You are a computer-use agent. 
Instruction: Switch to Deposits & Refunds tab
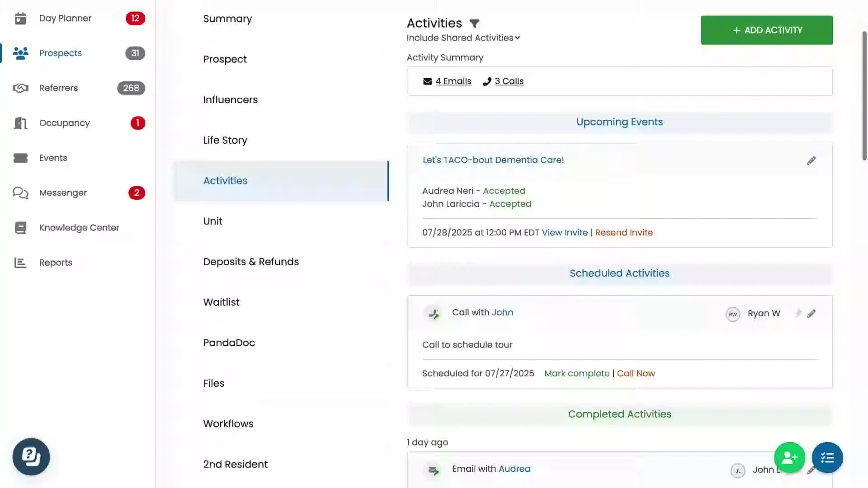tap(251, 262)
